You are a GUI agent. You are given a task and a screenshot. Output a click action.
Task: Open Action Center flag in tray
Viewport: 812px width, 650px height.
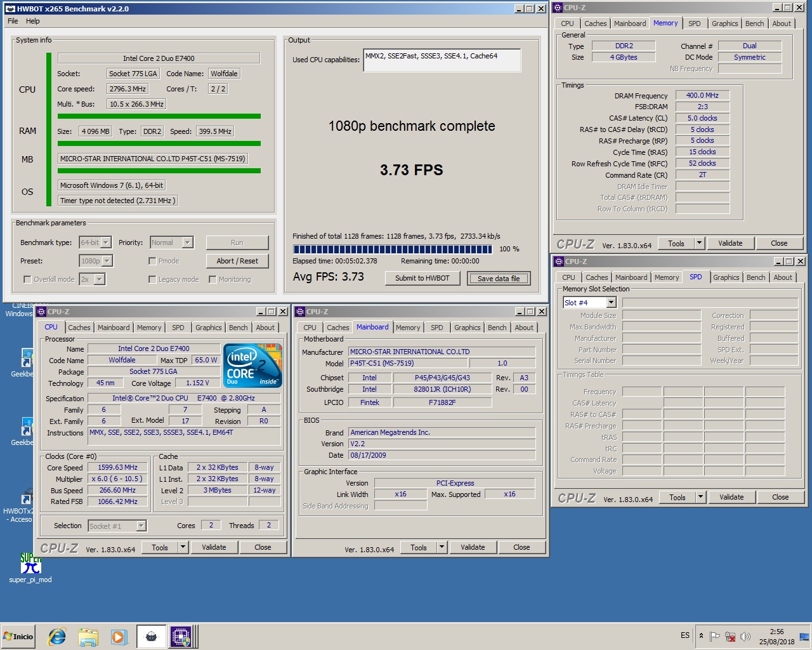[715, 636]
